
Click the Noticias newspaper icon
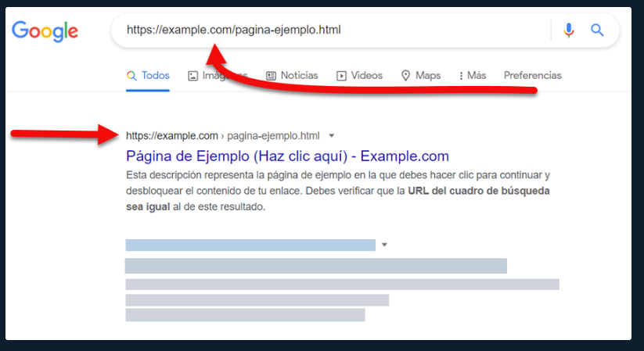271,76
